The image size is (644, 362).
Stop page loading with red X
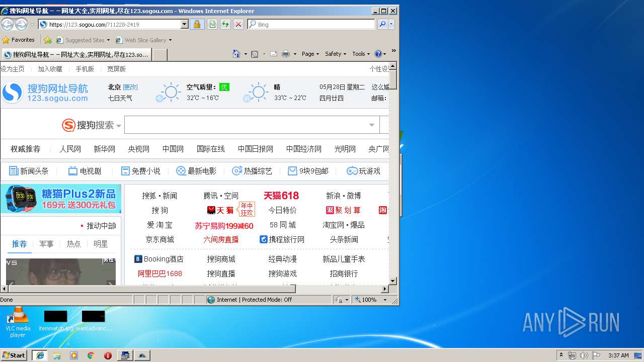pos(238,24)
